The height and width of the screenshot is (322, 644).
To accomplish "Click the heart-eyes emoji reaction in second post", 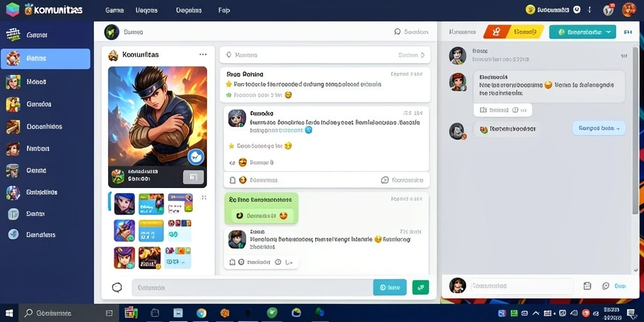I will point(243,163).
